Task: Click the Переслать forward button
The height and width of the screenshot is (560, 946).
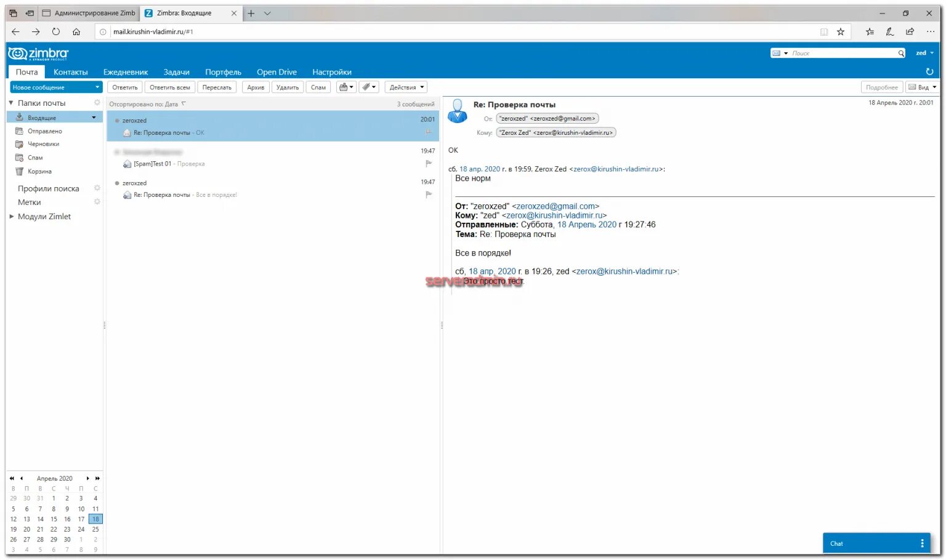Action: [217, 87]
